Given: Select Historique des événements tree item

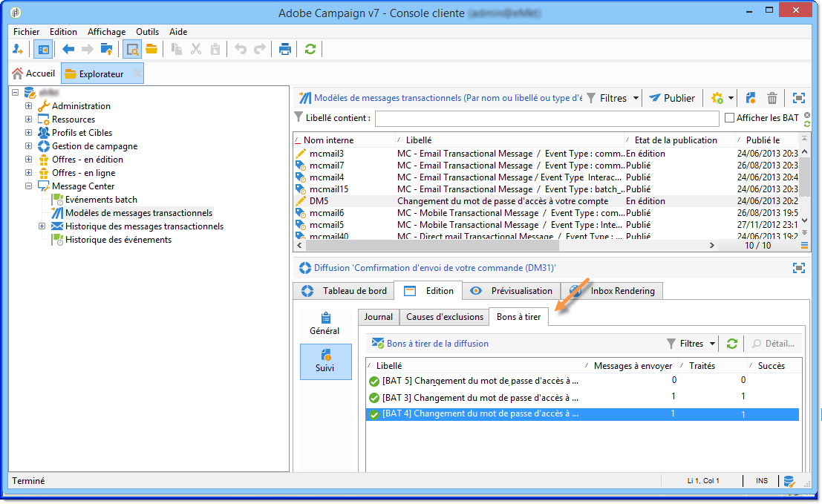Looking at the screenshot, I should (x=119, y=240).
